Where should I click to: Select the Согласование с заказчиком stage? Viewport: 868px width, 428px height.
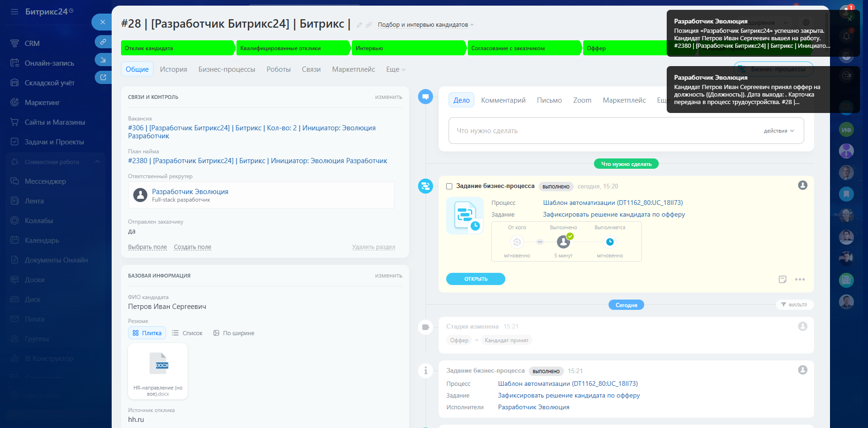[x=524, y=48]
